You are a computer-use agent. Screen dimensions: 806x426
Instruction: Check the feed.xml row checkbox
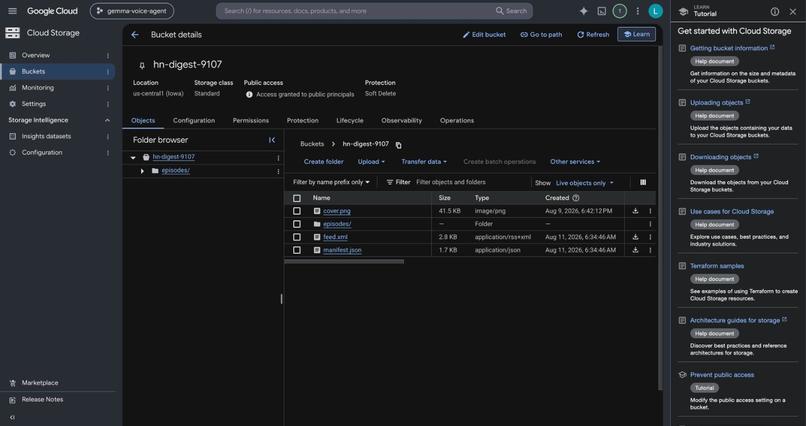[297, 237]
